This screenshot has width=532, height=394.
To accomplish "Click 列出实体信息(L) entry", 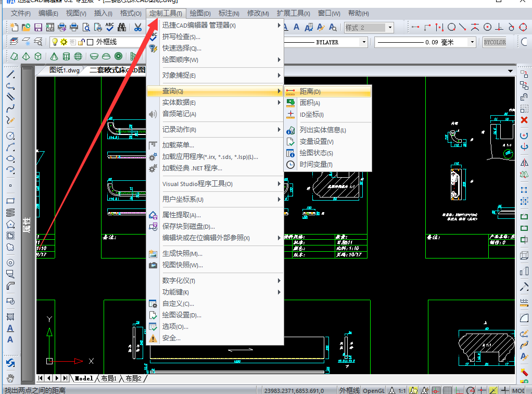I will point(328,130).
